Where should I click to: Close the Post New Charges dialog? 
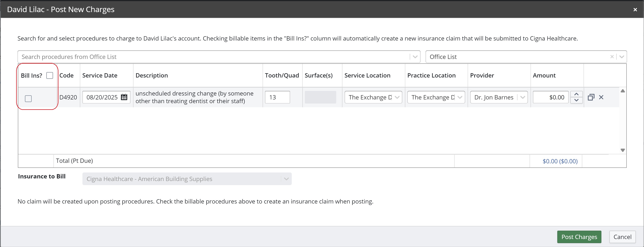[635, 9]
